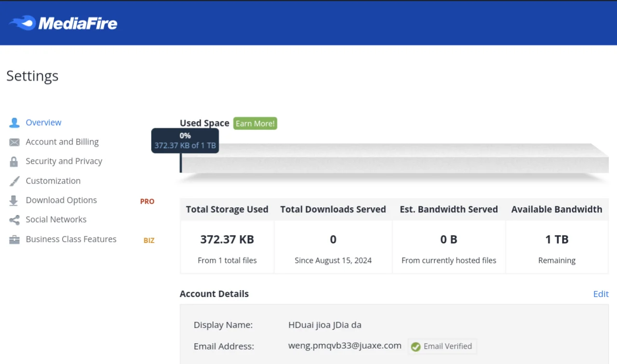The height and width of the screenshot is (364, 617).
Task: Click the Display Name label
Action: (223, 325)
